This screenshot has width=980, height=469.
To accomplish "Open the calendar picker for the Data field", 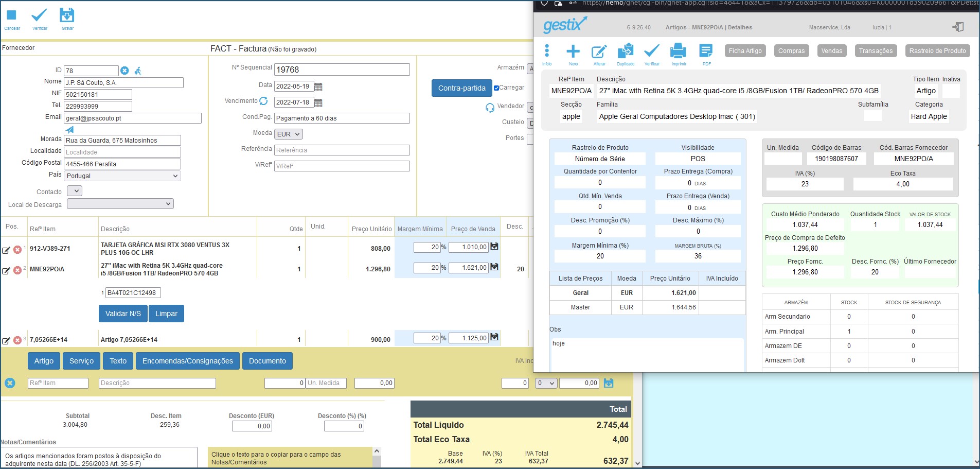I will pyautogui.click(x=318, y=86).
